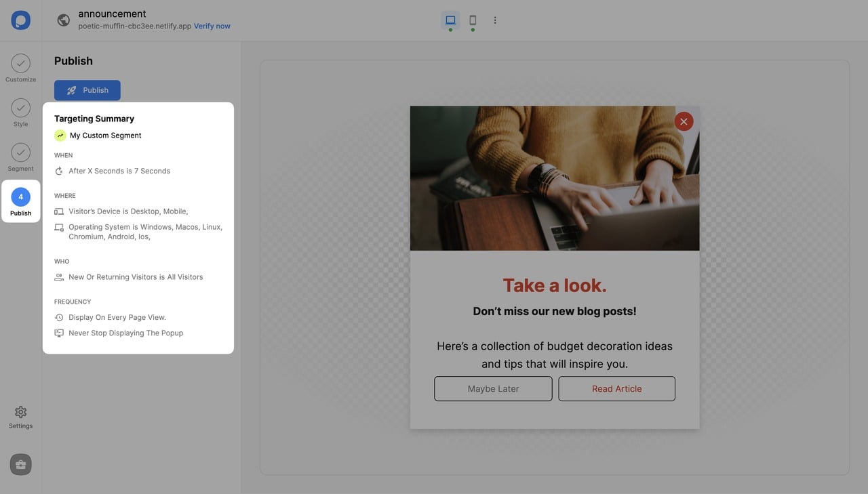This screenshot has width=868, height=494.
Task: Open Settings in the sidebar
Action: (20, 417)
